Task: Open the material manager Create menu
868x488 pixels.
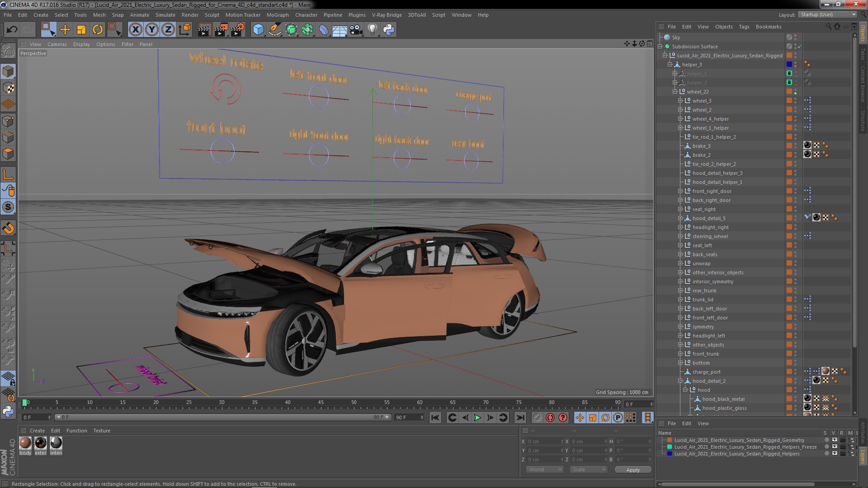Action: [37, 431]
